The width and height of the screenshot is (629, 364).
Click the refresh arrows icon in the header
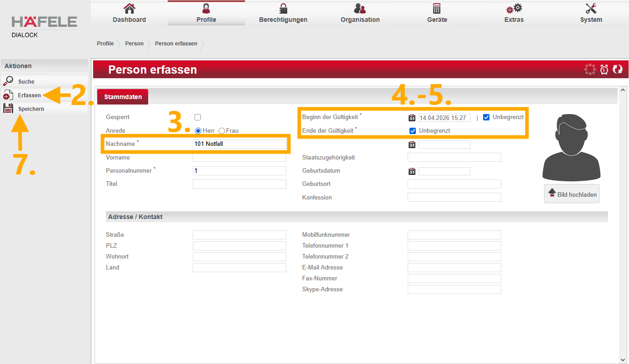tap(617, 70)
